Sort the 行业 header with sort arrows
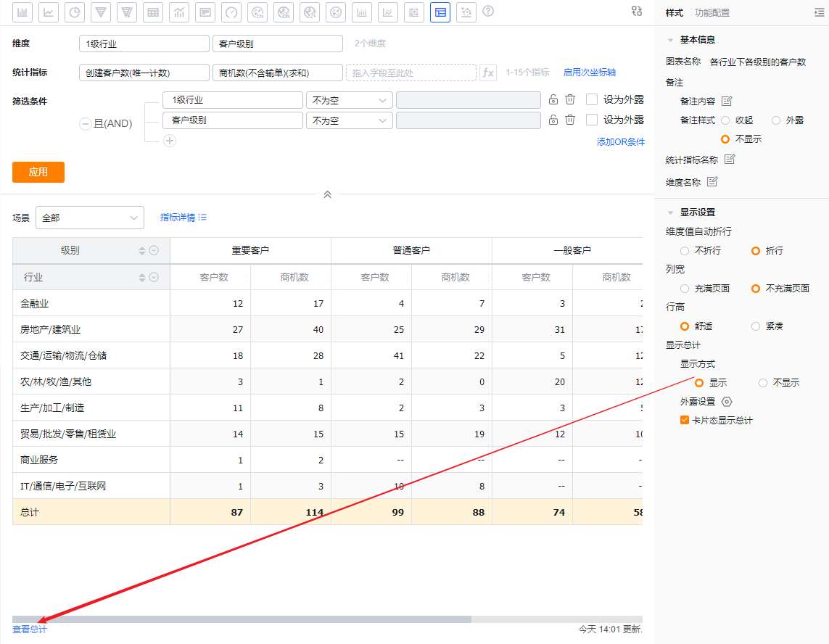829x644 pixels. 141,277
